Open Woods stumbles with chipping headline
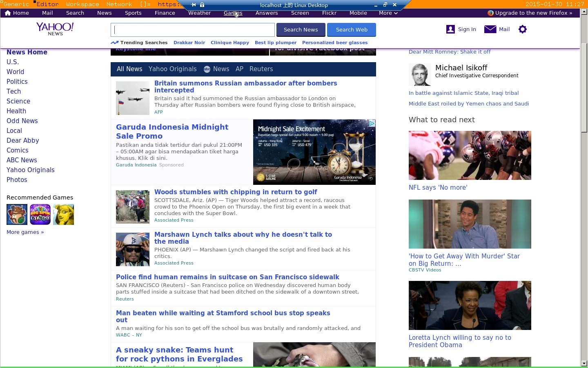This screenshot has width=588, height=368. (x=236, y=192)
